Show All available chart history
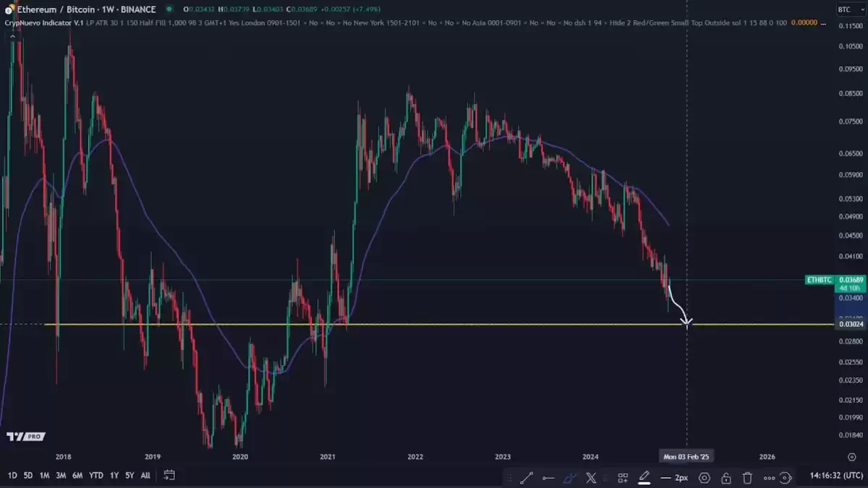 (x=145, y=475)
